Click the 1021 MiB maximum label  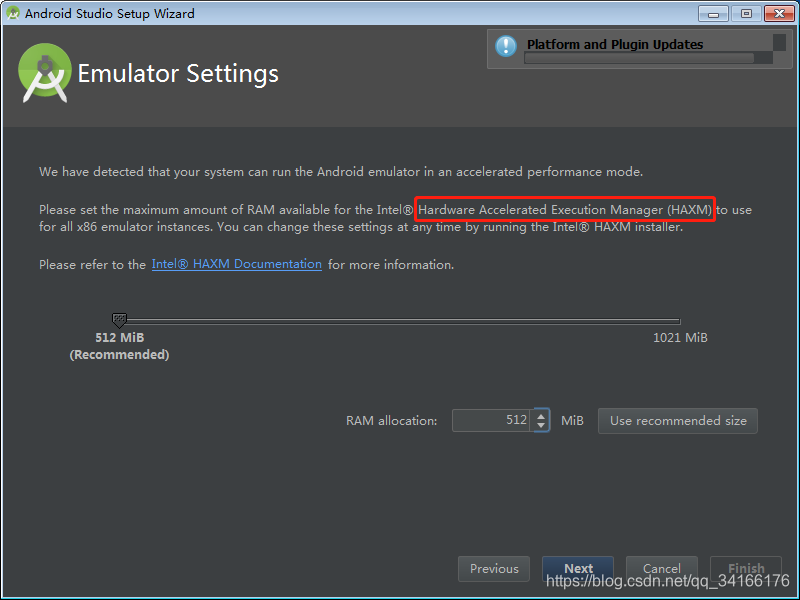pos(680,338)
